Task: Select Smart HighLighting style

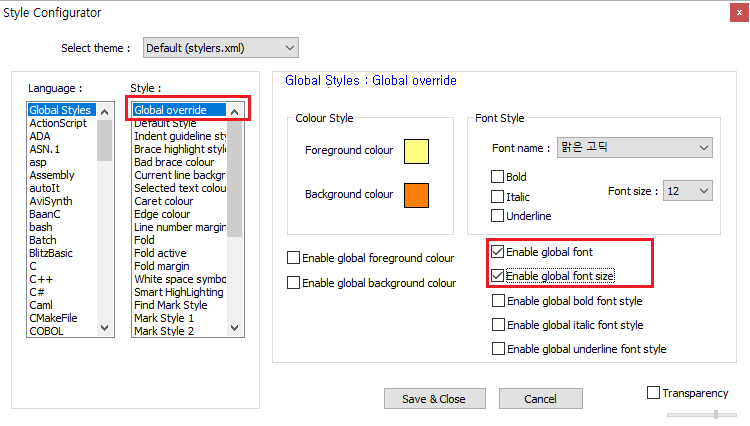Action: (179, 292)
